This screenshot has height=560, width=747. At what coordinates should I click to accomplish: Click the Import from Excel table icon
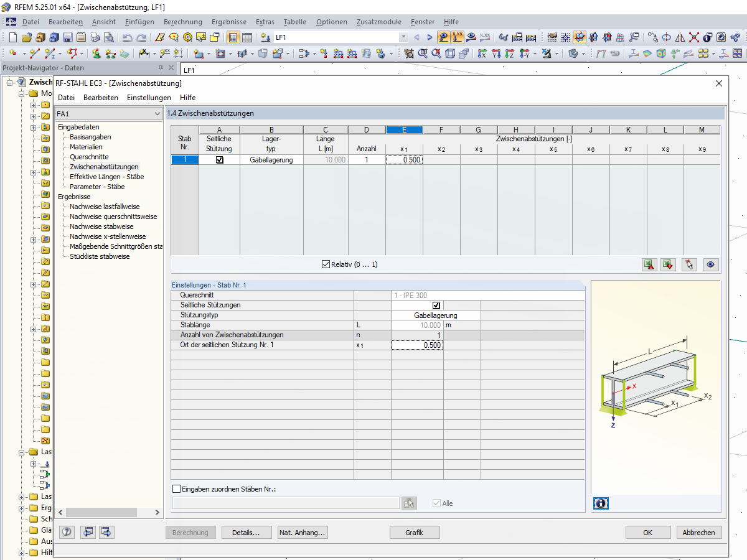[668, 264]
